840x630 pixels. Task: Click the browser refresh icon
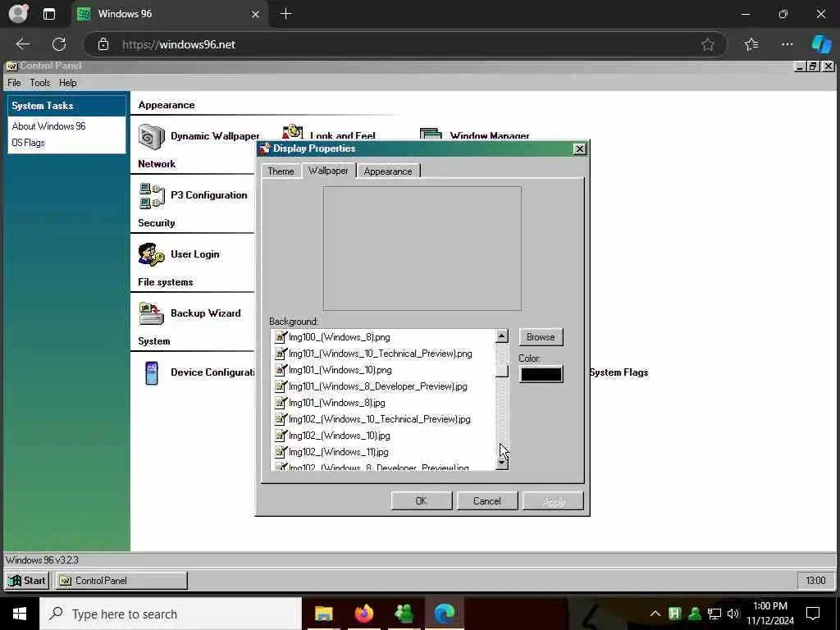(x=59, y=44)
